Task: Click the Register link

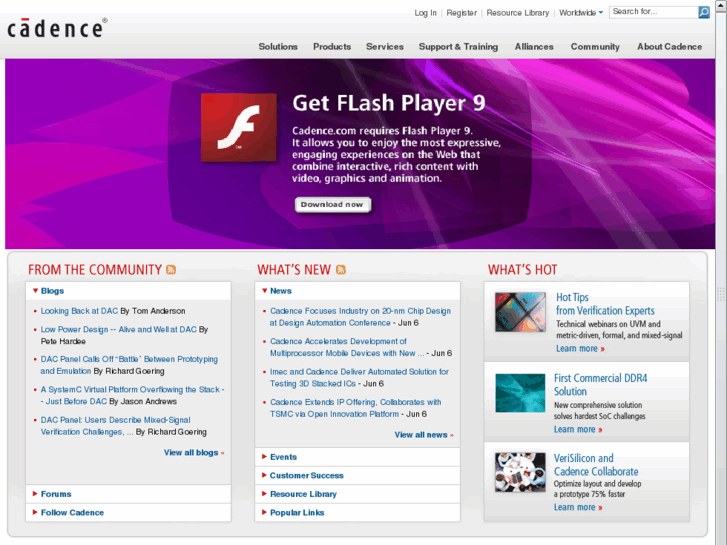Action: (461, 13)
